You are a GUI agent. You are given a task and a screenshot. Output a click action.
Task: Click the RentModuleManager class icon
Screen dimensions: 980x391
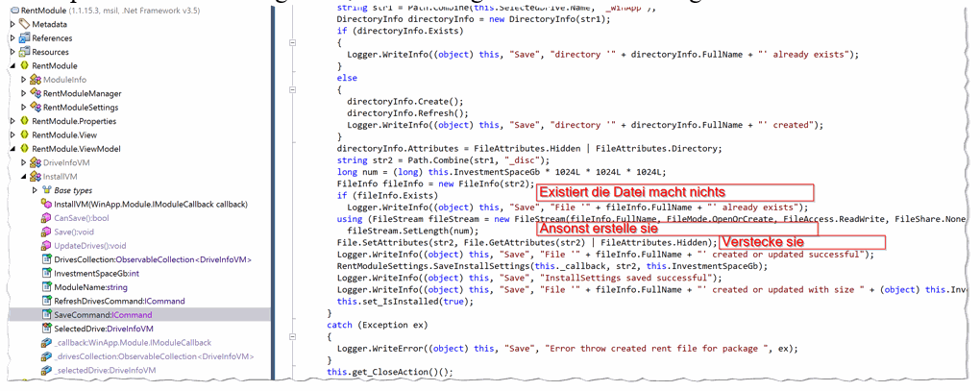[x=36, y=93]
